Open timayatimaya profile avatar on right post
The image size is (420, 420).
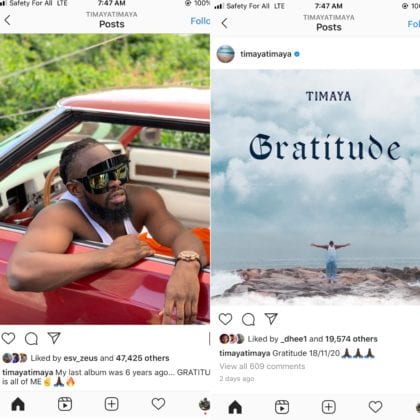tap(226, 54)
